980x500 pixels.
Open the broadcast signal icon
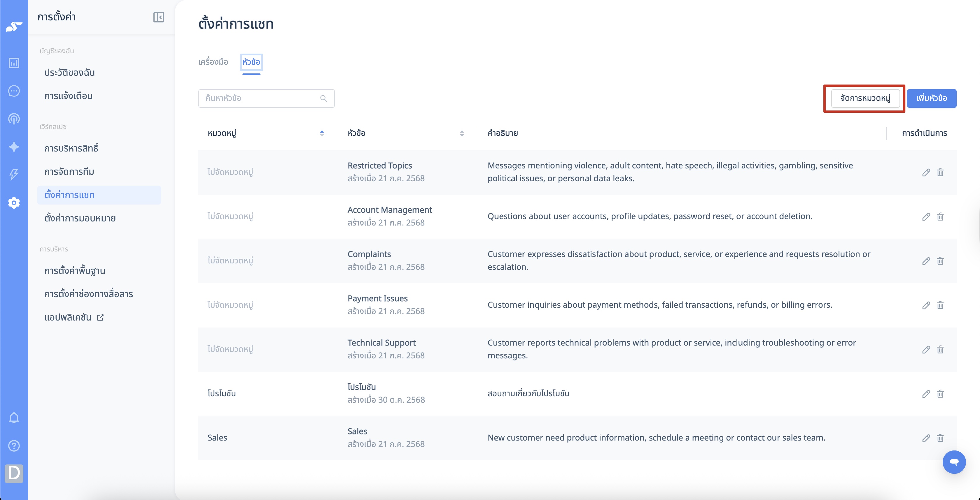[14, 119]
